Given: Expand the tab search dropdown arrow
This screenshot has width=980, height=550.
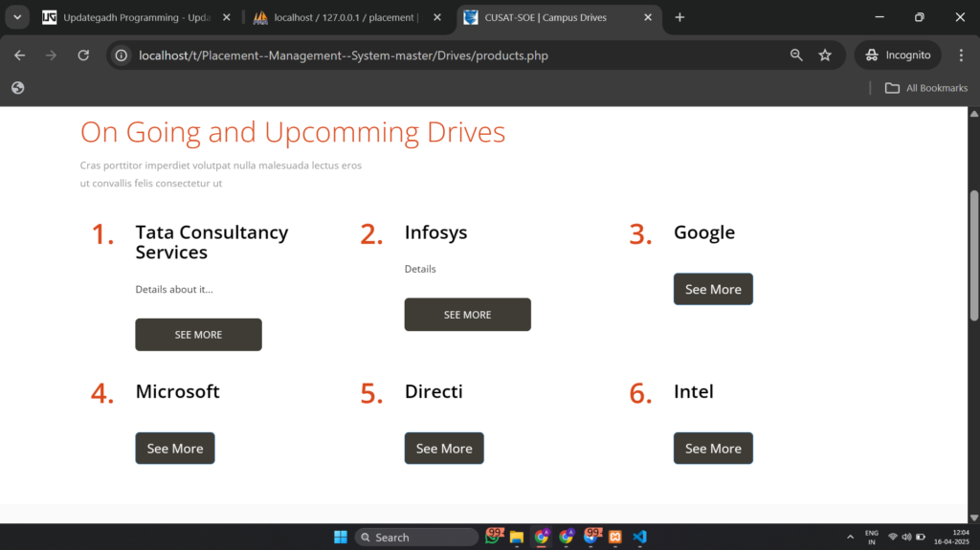Looking at the screenshot, I should click(x=17, y=17).
